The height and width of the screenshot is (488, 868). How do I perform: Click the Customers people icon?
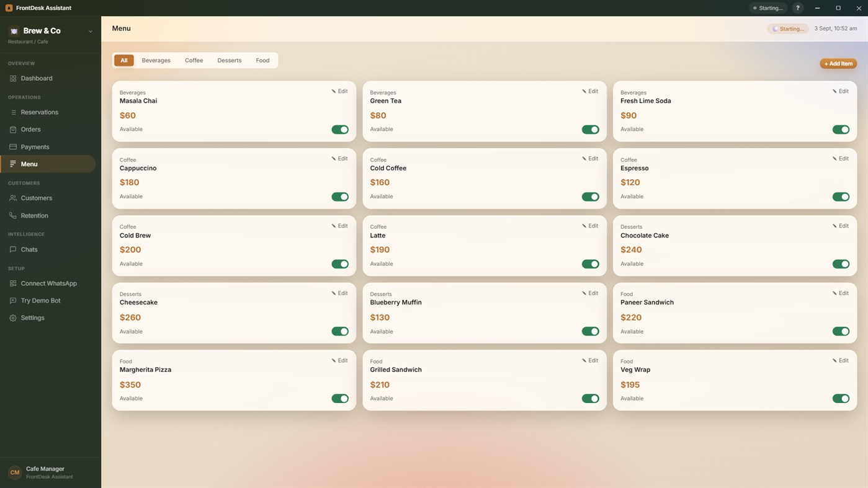coord(13,198)
